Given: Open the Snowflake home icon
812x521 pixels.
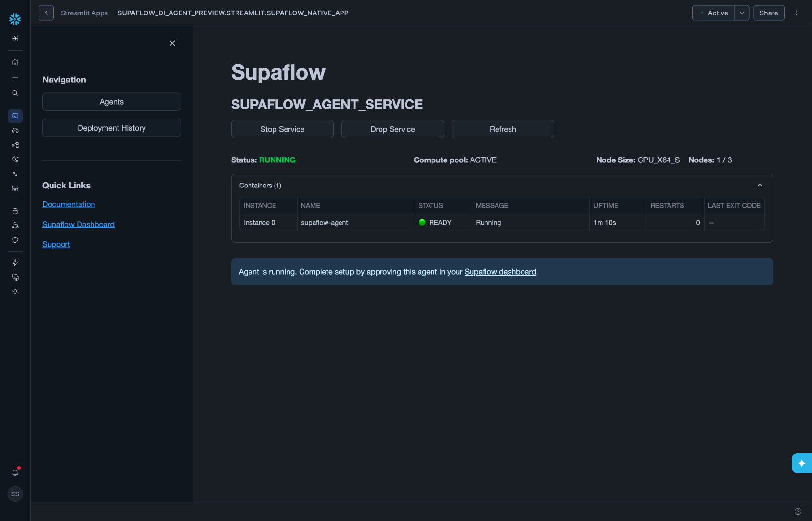Looking at the screenshot, I should click(15, 62).
